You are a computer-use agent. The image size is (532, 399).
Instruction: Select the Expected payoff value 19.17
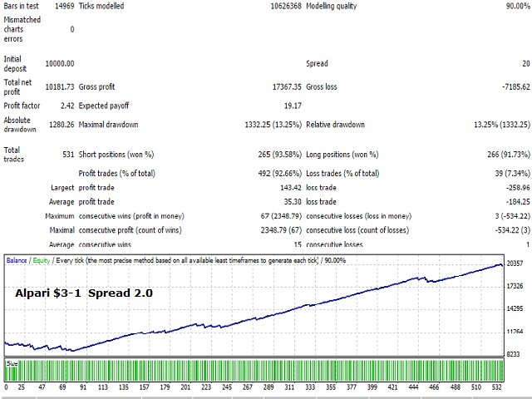278,106
